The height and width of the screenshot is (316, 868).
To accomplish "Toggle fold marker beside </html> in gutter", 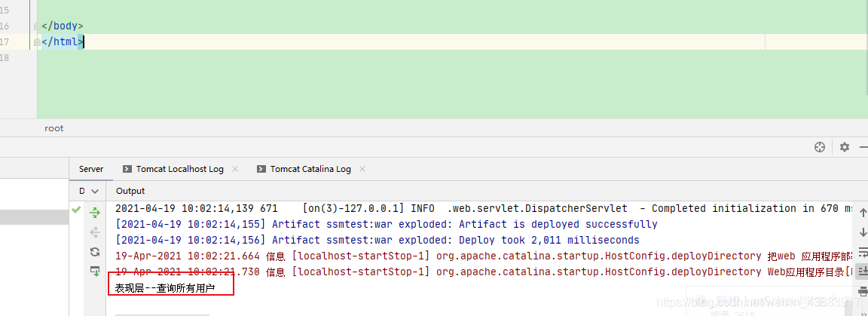I will 37,41.
